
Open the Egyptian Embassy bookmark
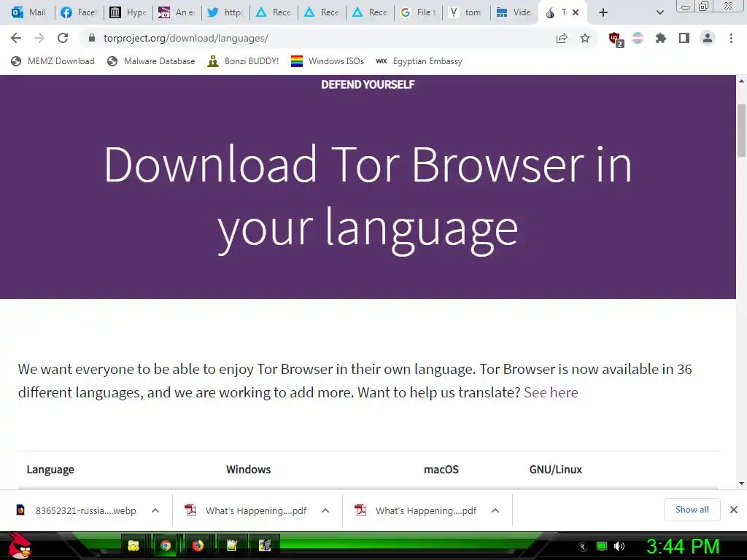pyautogui.click(x=419, y=61)
